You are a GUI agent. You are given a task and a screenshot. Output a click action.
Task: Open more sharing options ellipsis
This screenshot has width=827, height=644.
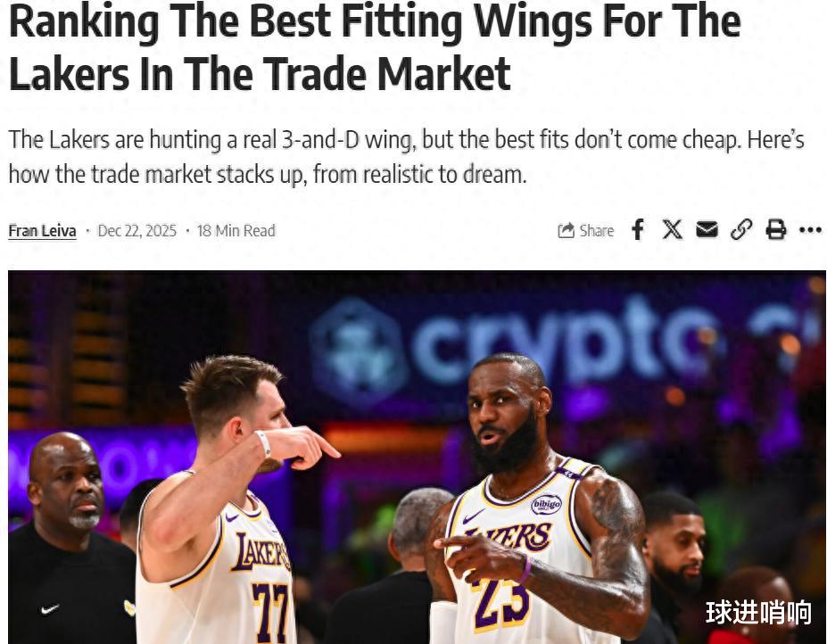pyautogui.click(x=810, y=230)
